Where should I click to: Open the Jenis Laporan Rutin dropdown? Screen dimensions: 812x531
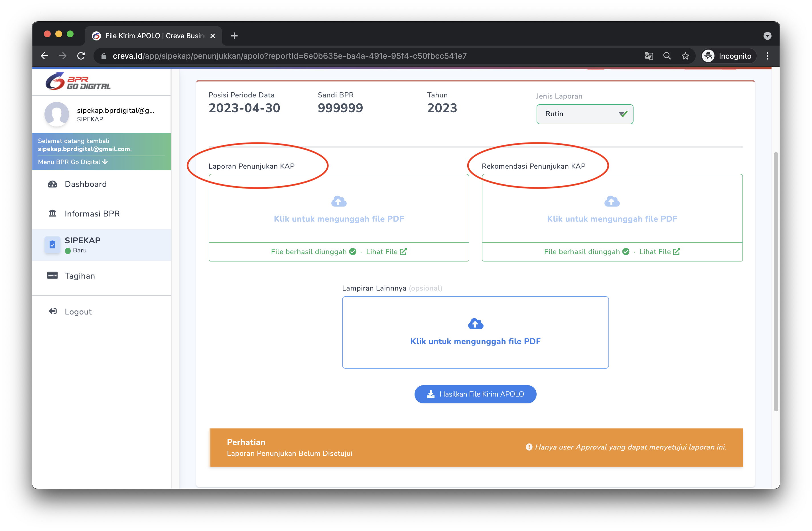tap(585, 114)
